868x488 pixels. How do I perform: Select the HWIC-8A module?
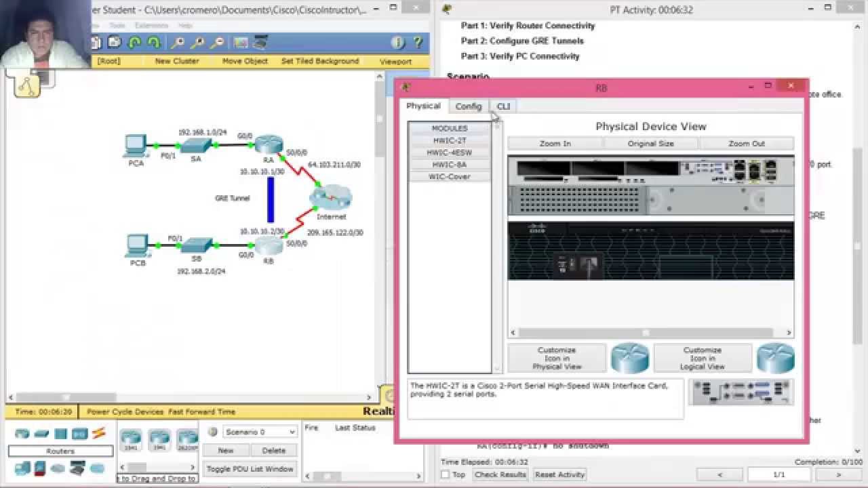pyautogui.click(x=450, y=165)
